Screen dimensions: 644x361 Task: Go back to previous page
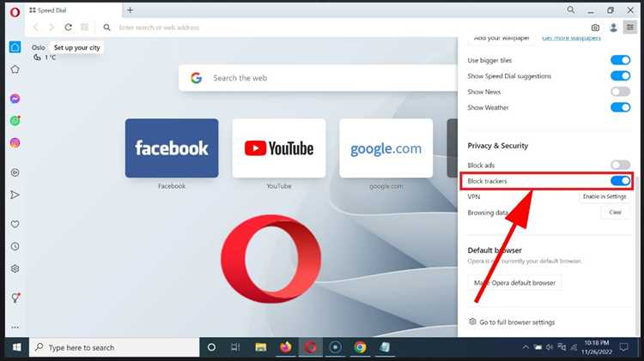[x=36, y=27]
